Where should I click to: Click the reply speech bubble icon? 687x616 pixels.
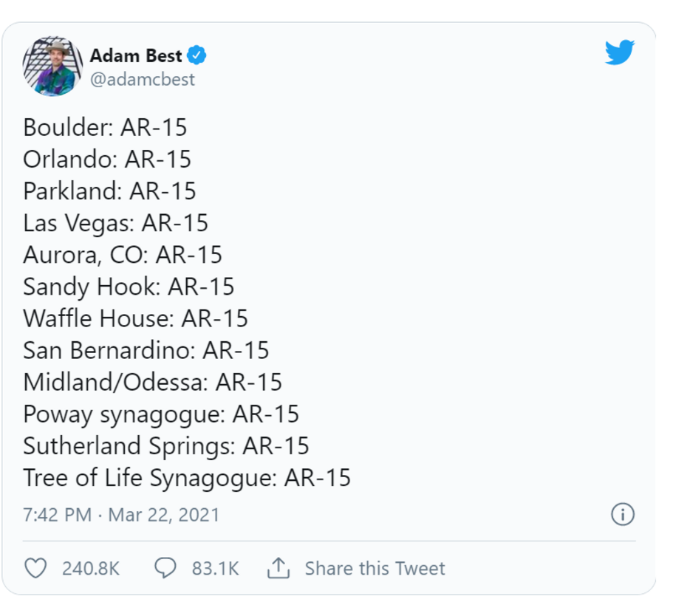tap(165, 568)
